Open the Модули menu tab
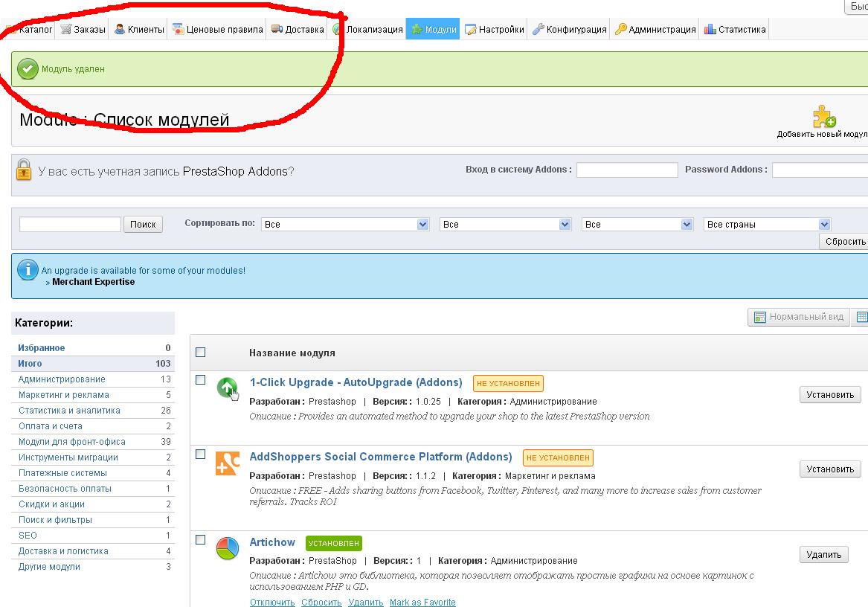The height and width of the screenshot is (607, 868). pos(433,29)
